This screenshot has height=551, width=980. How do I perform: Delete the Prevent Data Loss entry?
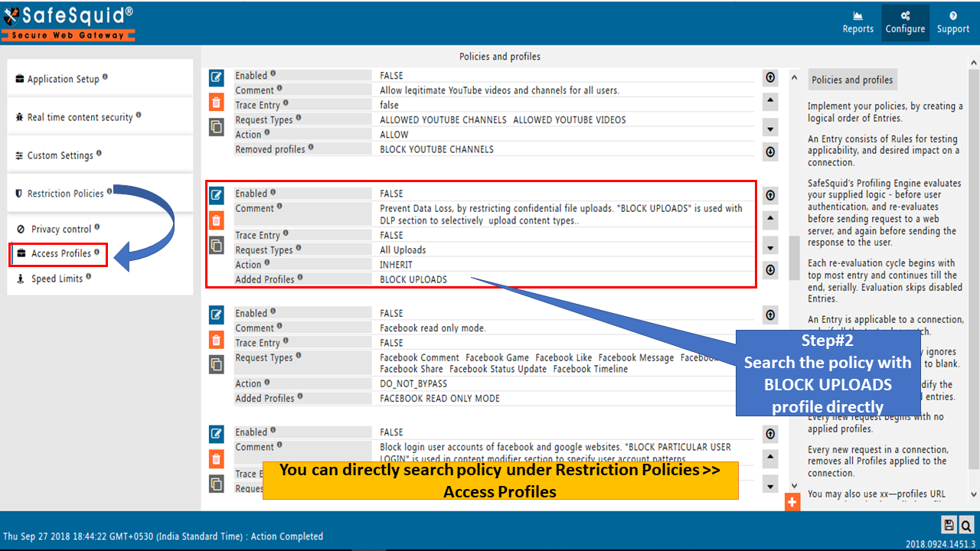pos(217,220)
